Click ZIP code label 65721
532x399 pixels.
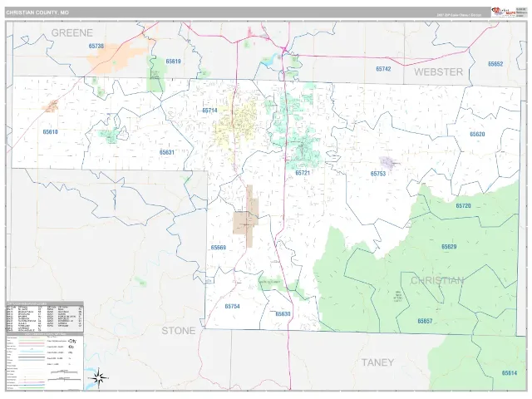point(303,173)
